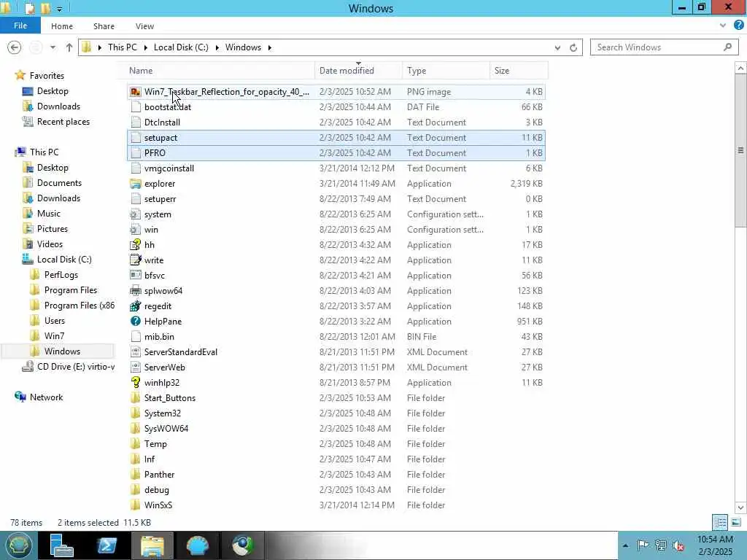
Task: Expand the This PC breadcrumb arrow
Action: tap(145, 47)
